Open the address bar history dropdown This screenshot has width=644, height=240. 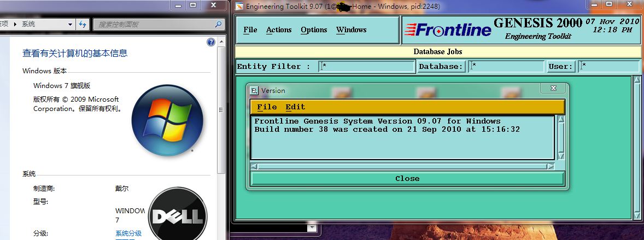(70, 24)
